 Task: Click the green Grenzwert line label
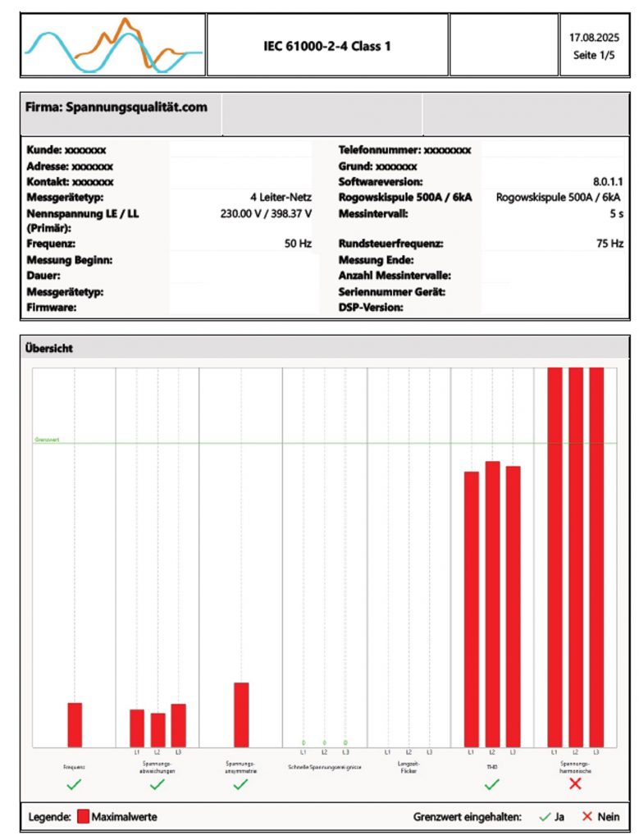click(x=47, y=440)
